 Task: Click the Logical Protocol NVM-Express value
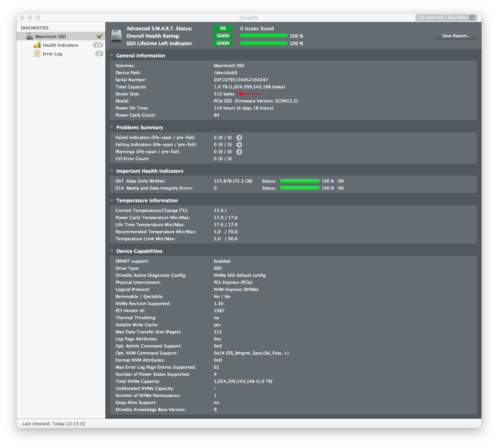[x=236, y=289]
